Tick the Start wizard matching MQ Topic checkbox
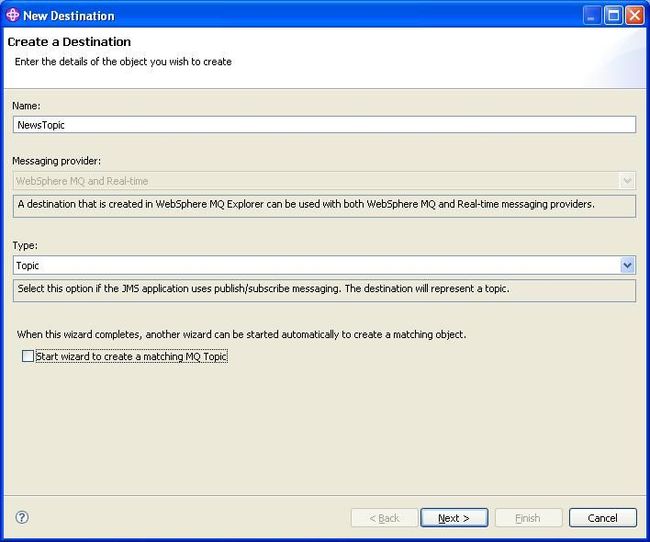Screen dimensions: 650x542 [x=28, y=356]
